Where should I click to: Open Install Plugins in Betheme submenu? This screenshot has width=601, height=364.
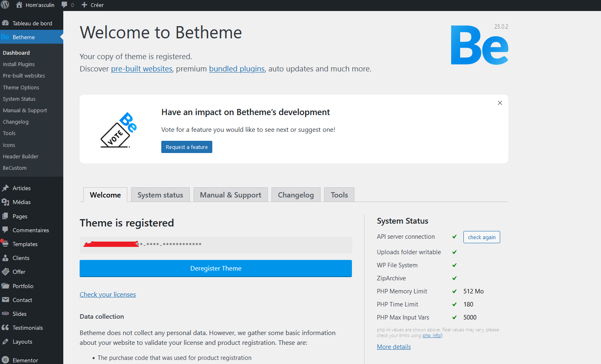19,64
